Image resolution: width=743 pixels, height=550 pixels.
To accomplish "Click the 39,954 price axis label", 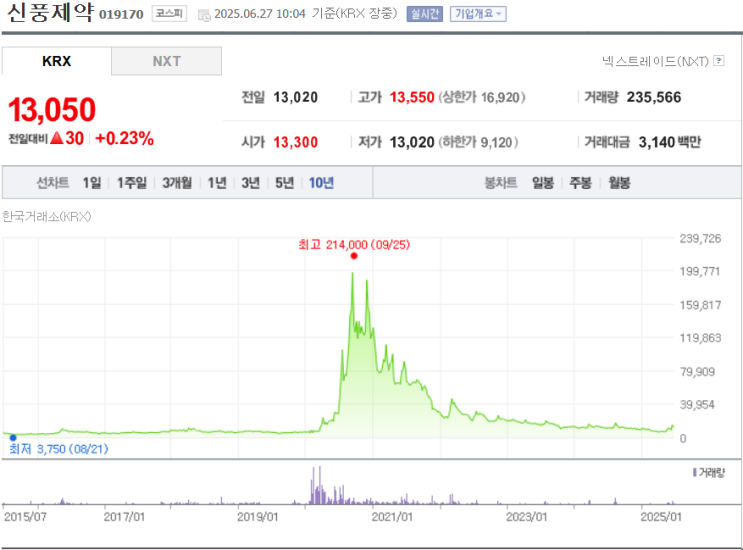I will [697, 405].
